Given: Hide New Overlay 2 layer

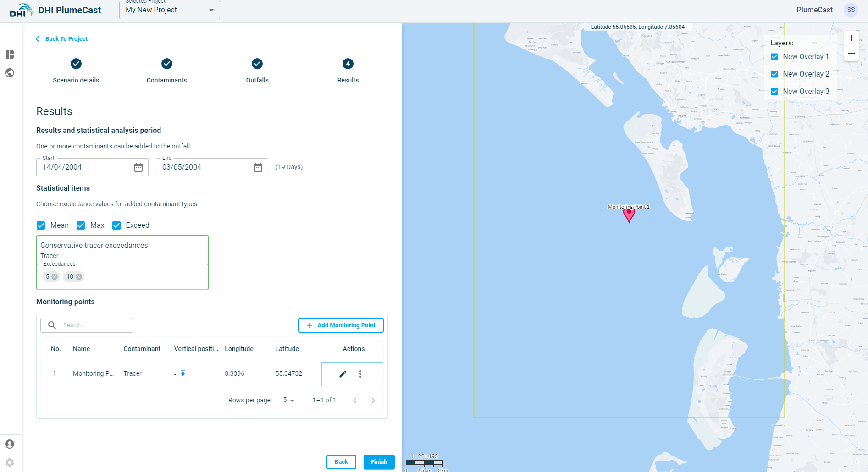Looking at the screenshot, I should [x=774, y=74].
